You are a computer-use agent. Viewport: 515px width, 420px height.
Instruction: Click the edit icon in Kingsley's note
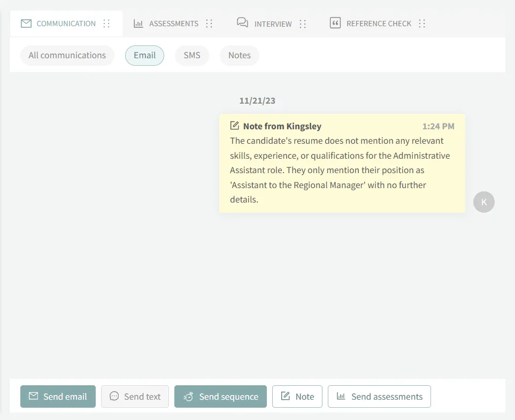[x=234, y=126]
